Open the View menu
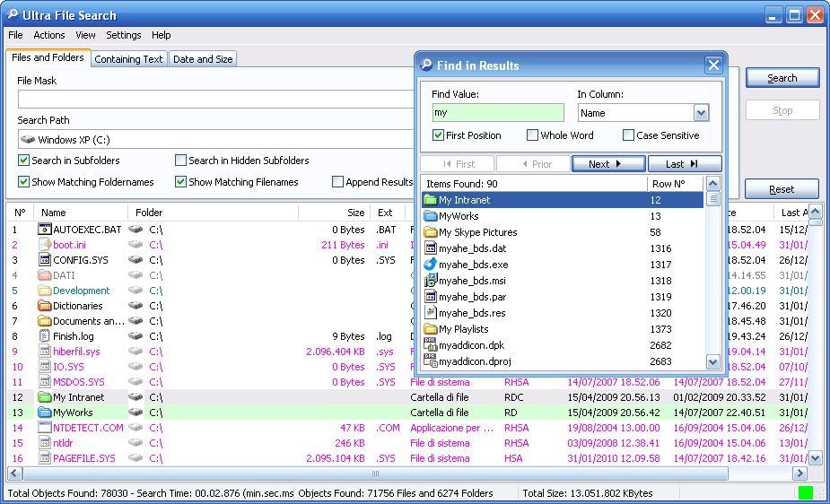The image size is (830, 504). [85, 35]
